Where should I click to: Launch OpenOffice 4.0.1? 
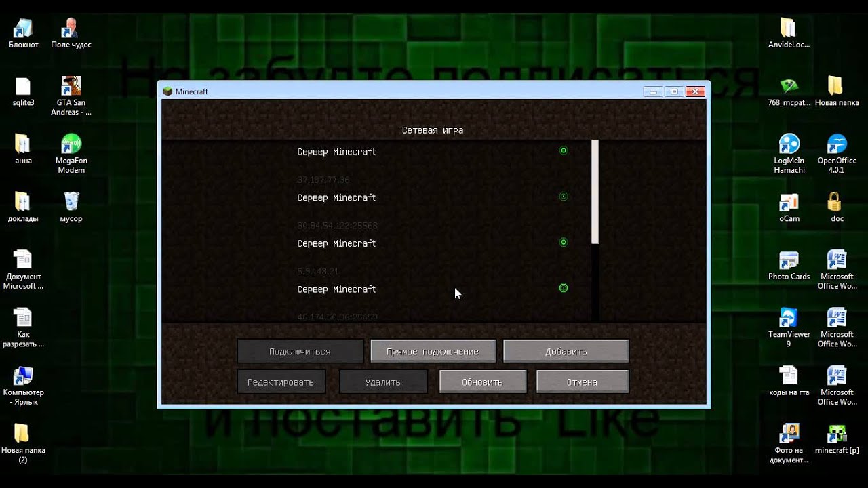tap(836, 154)
